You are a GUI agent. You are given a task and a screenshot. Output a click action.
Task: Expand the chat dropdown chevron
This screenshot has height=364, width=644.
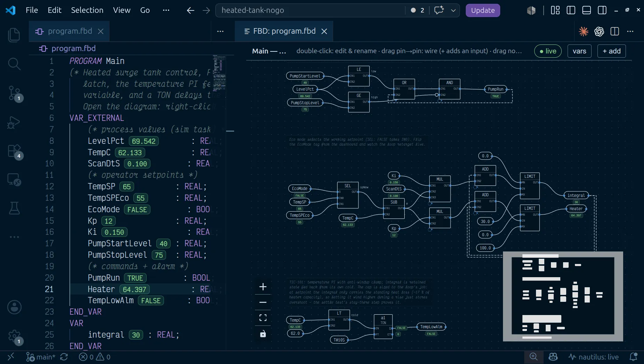coord(453,10)
